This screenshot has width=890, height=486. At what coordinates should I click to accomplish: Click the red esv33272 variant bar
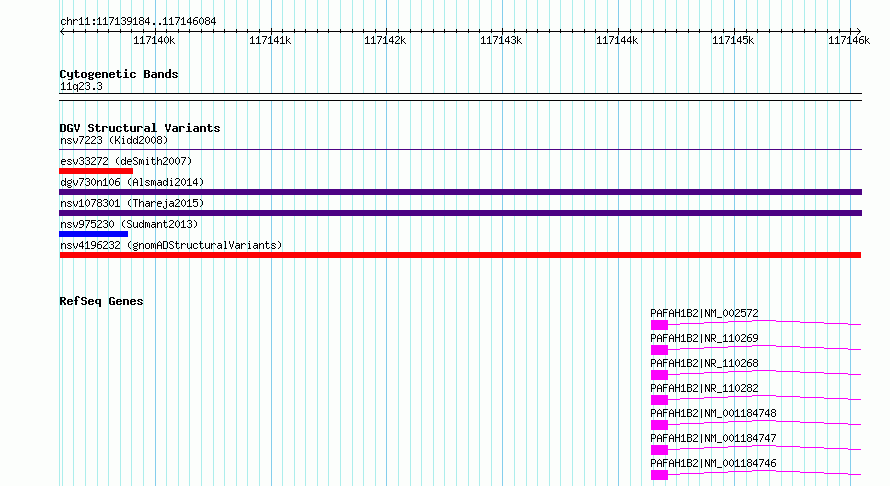(x=96, y=171)
